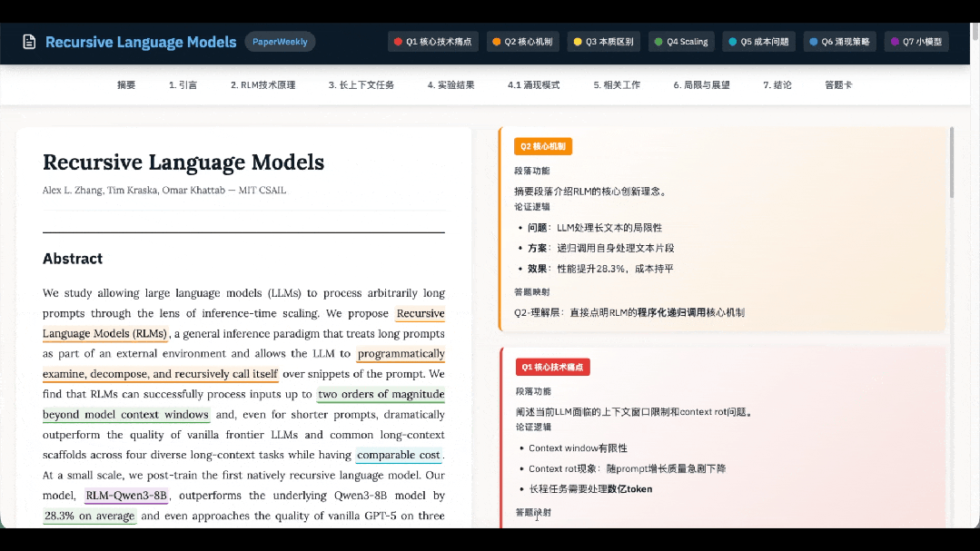Image resolution: width=980 pixels, height=551 pixels.
Task: Open the Q4 Scaling header badge
Action: pyautogui.click(x=680, y=41)
